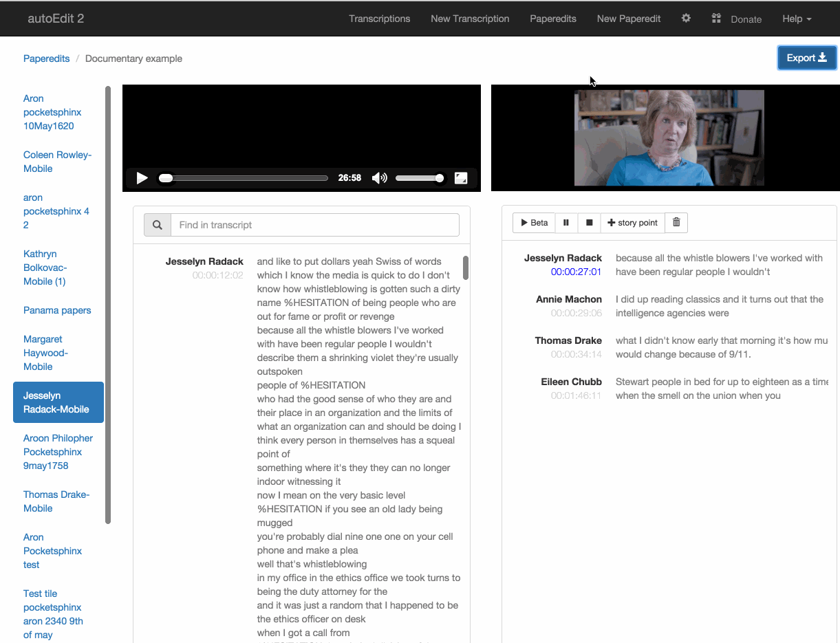
Task: Play the Beta preview
Action: click(x=534, y=223)
